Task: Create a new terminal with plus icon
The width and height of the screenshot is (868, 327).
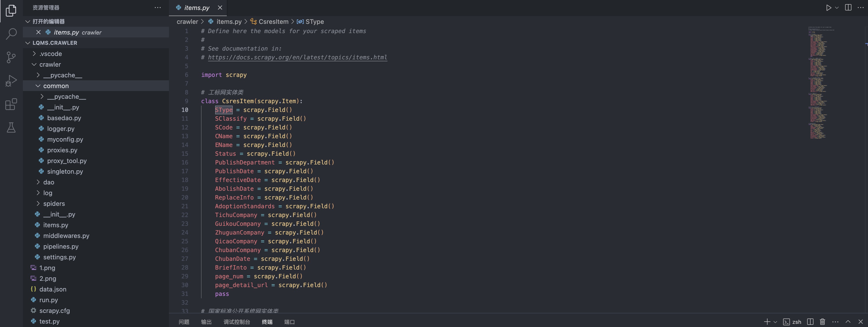Action: (767, 322)
